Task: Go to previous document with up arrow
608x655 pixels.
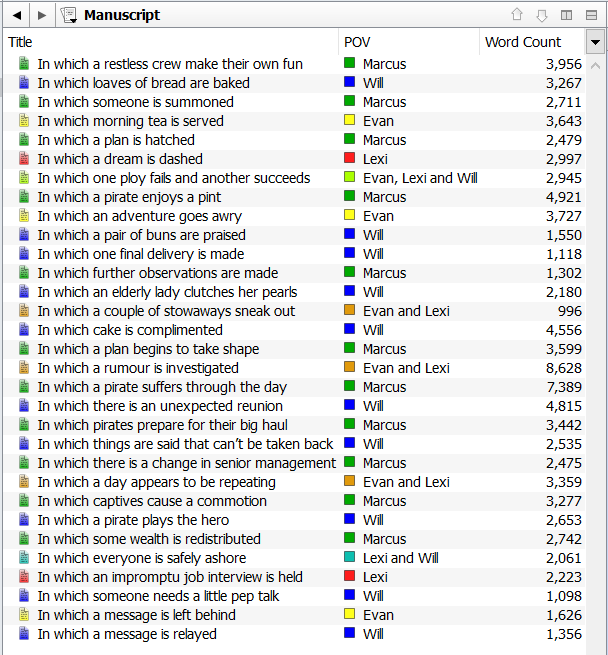Action: point(517,15)
